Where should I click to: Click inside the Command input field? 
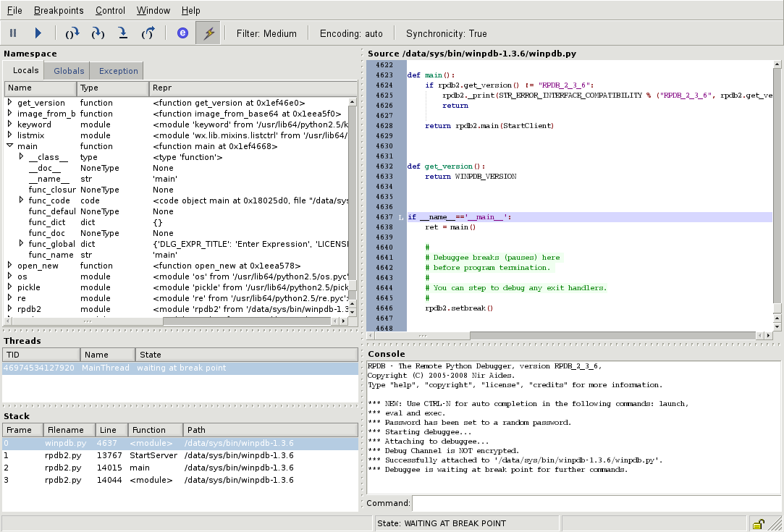point(507,503)
